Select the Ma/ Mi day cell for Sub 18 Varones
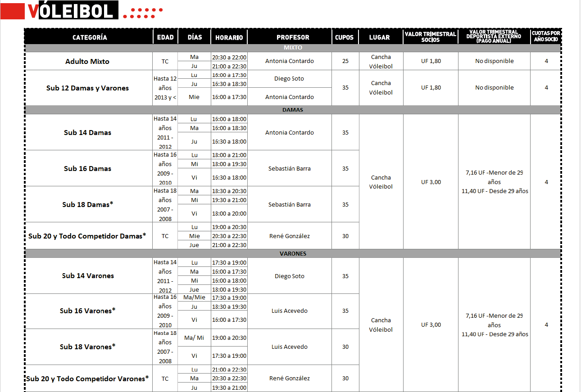Image resolution: width=581 pixels, height=392 pixels. click(194, 338)
